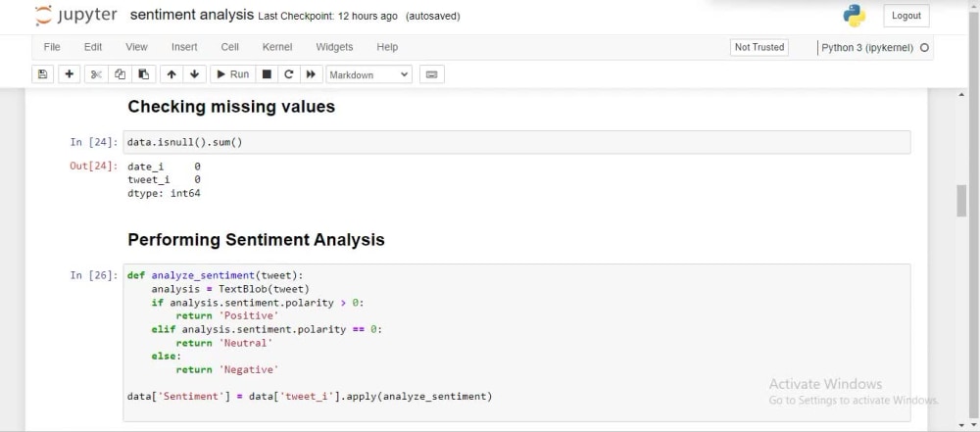Open the View menu
Viewport: 980px width, 432px height.
[136, 47]
